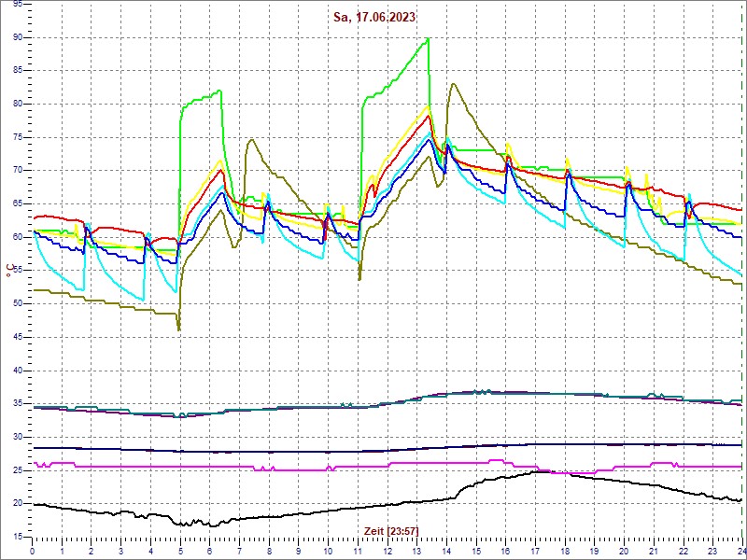Click the date title Sa, 17.06.2023
Screen dimensions: 747x560
click(x=372, y=17)
